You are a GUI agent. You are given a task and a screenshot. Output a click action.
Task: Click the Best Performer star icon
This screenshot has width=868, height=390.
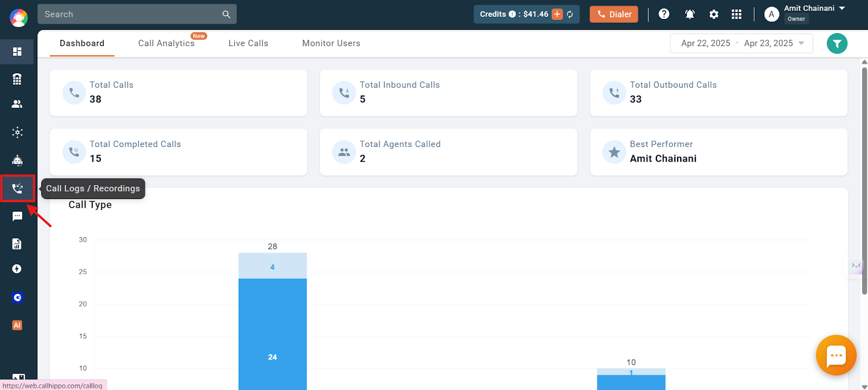614,152
